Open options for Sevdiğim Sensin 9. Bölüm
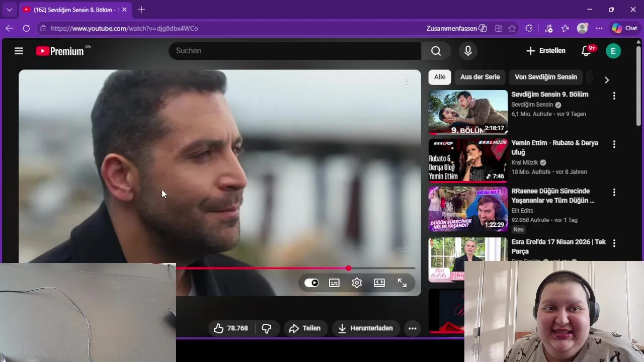The image size is (644, 362). [614, 96]
